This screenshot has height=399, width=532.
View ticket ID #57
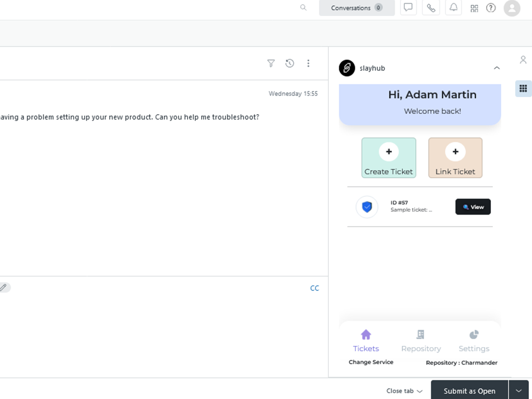[473, 207]
